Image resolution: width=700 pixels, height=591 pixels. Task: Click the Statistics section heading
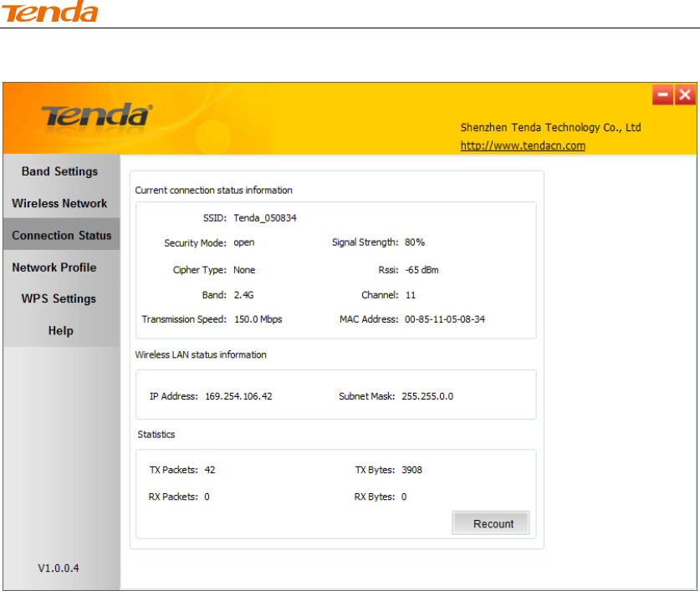[156, 435]
